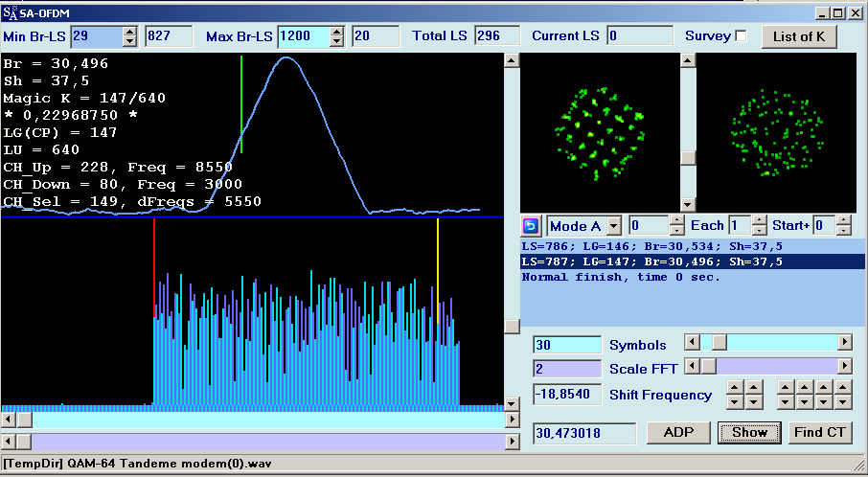This screenshot has width=868, height=477.
Task: Click up arrow of spectrum panel vertical scrollbar
Action: pos(512,60)
